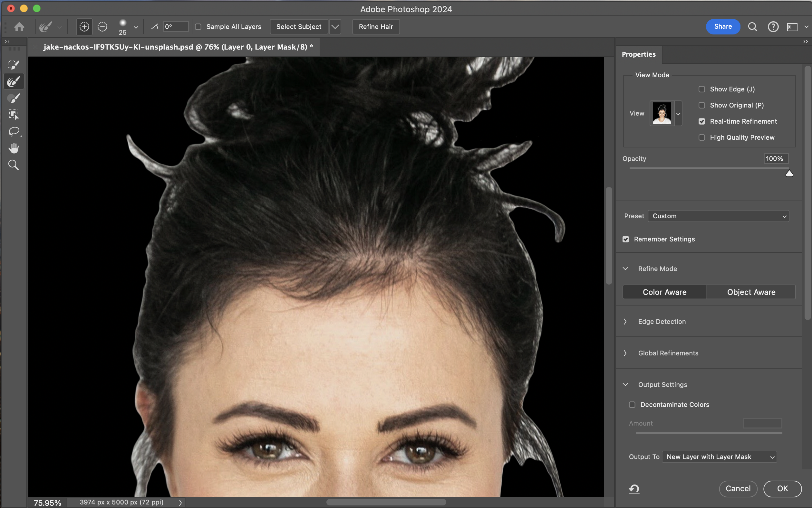Select the Hand tool
Screen dimensions: 812x508
click(14, 148)
